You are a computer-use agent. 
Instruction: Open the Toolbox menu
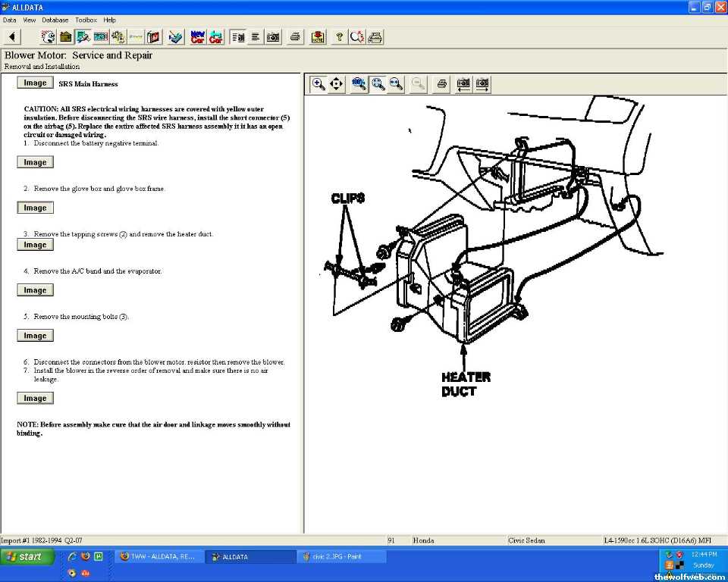coord(86,20)
